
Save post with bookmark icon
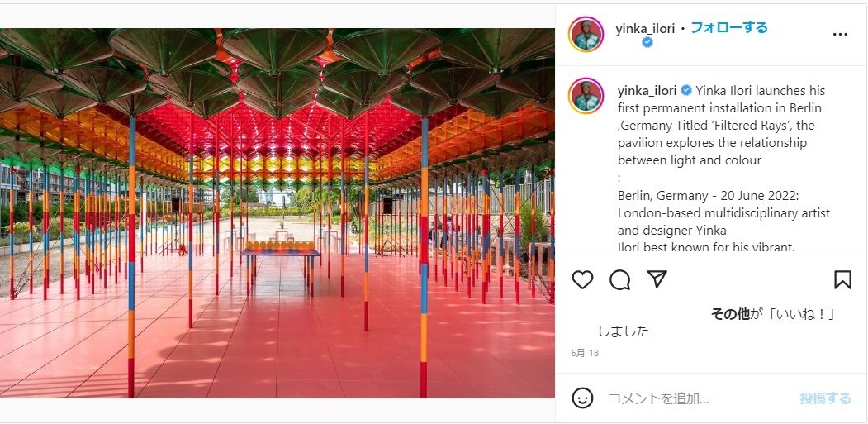click(842, 279)
